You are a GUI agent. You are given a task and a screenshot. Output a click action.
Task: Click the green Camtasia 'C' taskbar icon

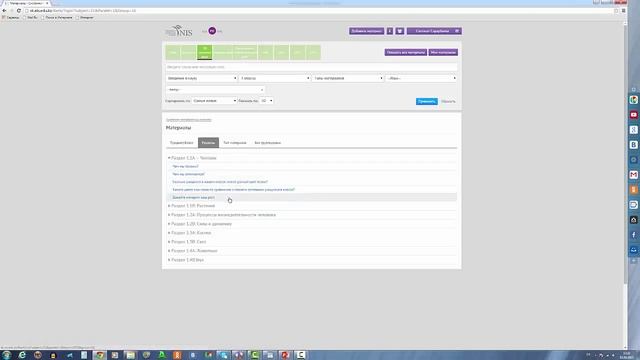tap(255, 355)
